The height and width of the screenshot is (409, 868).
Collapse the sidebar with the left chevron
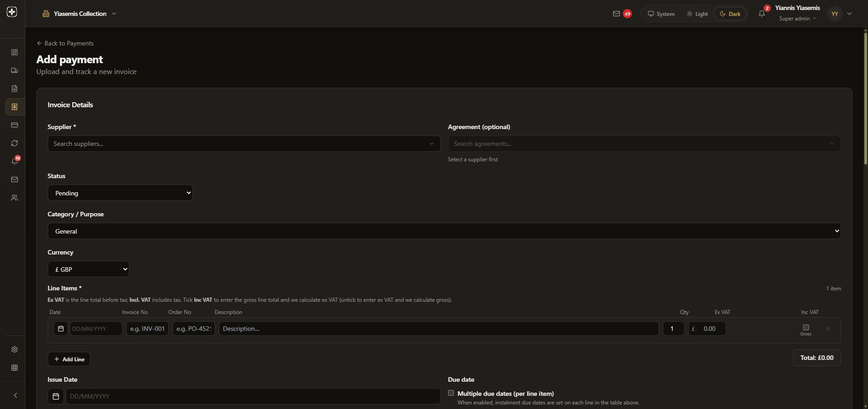click(15, 395)
